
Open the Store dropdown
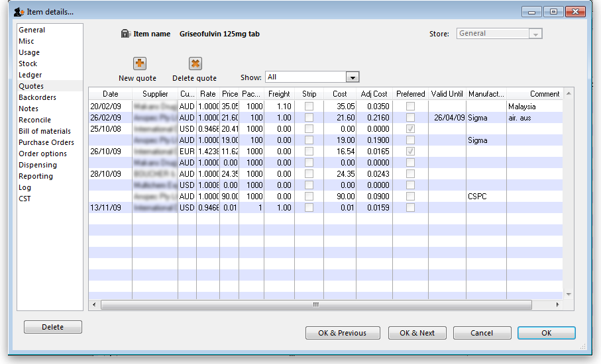535,34
